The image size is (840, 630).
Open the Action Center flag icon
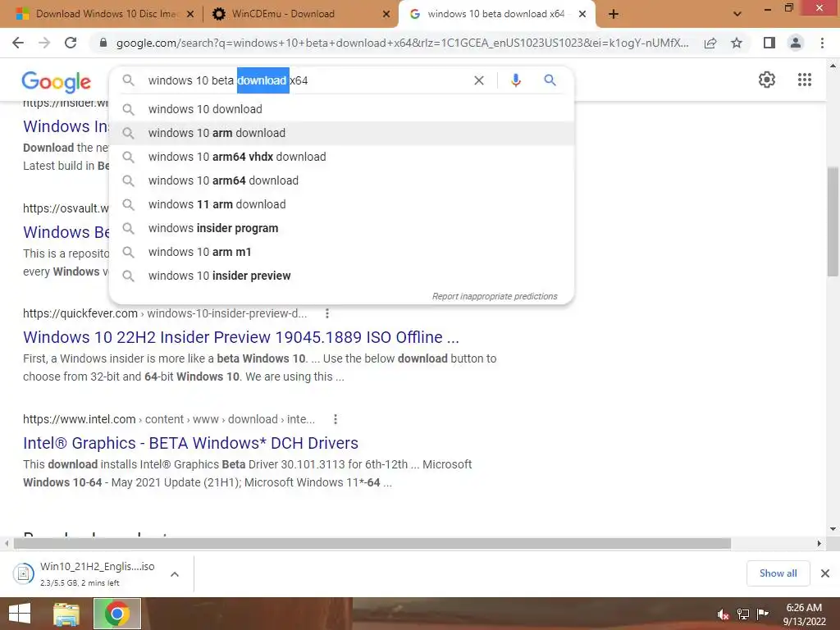(762, 614)
